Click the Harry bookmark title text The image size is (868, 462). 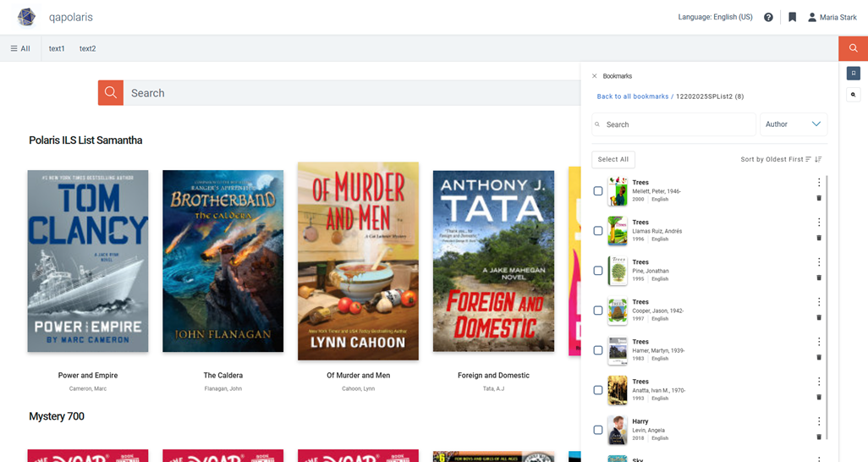coord(640,421)
